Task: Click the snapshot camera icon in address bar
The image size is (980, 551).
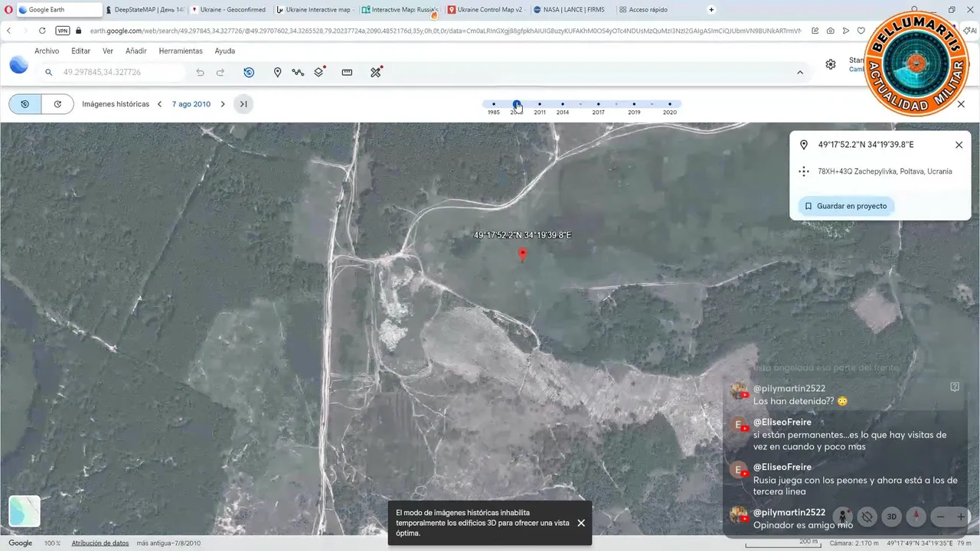Action: [x=831, y=31]
